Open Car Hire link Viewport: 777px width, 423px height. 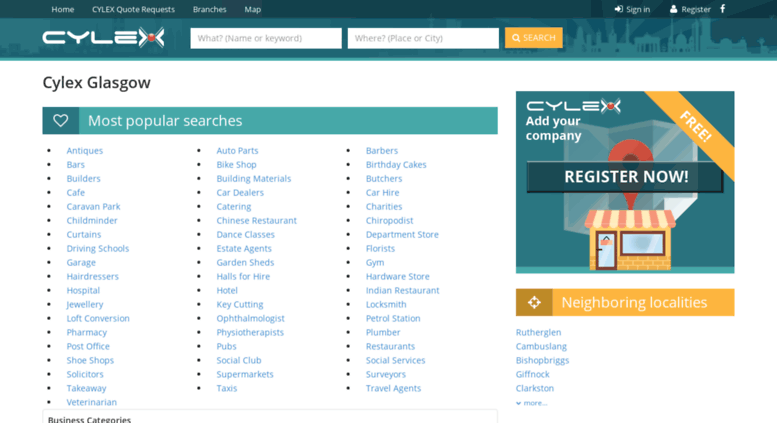(x=382, y=193)
